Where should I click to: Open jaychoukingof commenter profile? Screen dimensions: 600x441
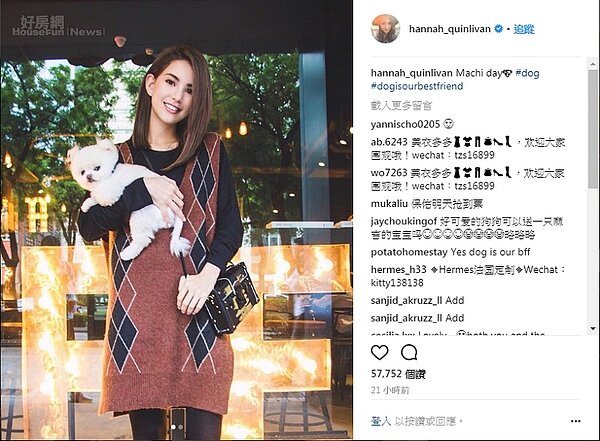click(404, 221)
